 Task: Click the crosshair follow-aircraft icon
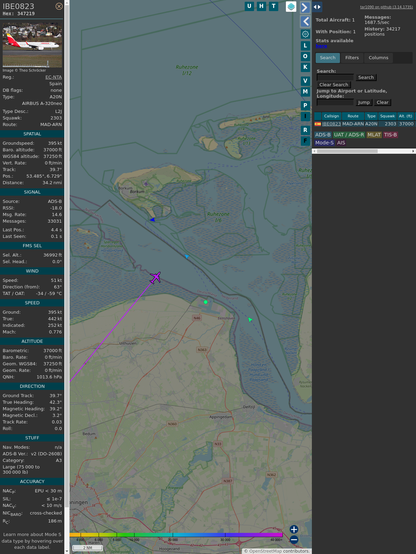305,34
